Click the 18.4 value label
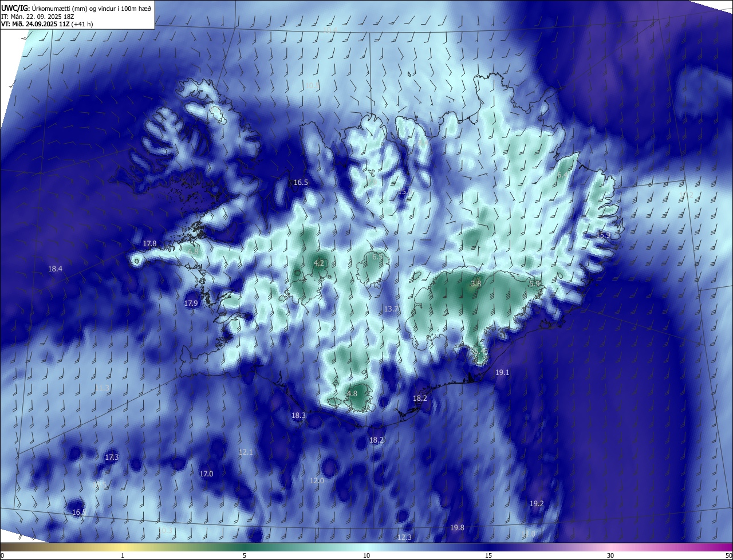Screen dimensions: 733x560 click(x=55, y=269)
